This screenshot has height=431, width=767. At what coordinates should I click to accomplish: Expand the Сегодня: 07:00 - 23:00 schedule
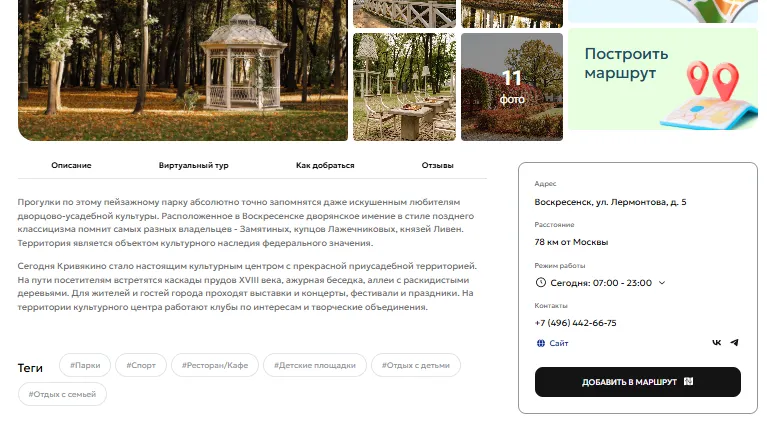click(601, 283)
